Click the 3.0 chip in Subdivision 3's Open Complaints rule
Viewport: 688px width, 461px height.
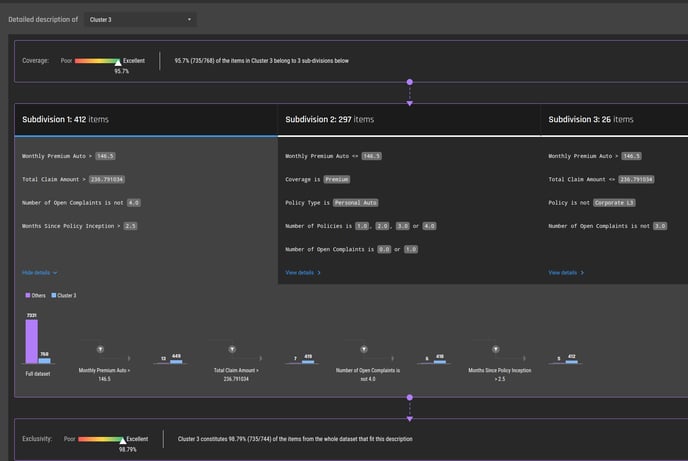click(x=660, y=226)
